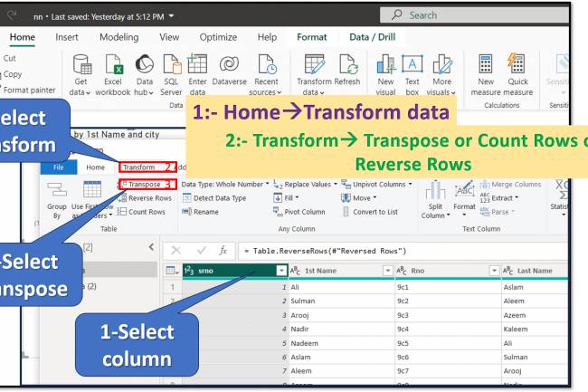
Task: Create a Quick measure
Action: pos(517,75)
